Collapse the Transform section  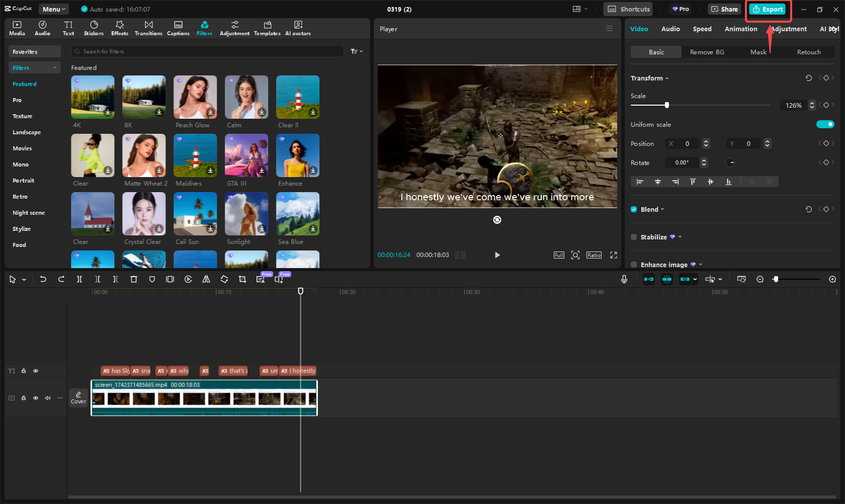coord(666,78)
